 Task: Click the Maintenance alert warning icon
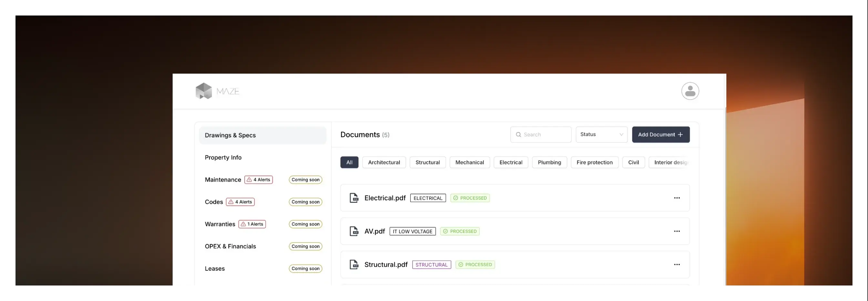pyautogui.click(x=249, y=180)
